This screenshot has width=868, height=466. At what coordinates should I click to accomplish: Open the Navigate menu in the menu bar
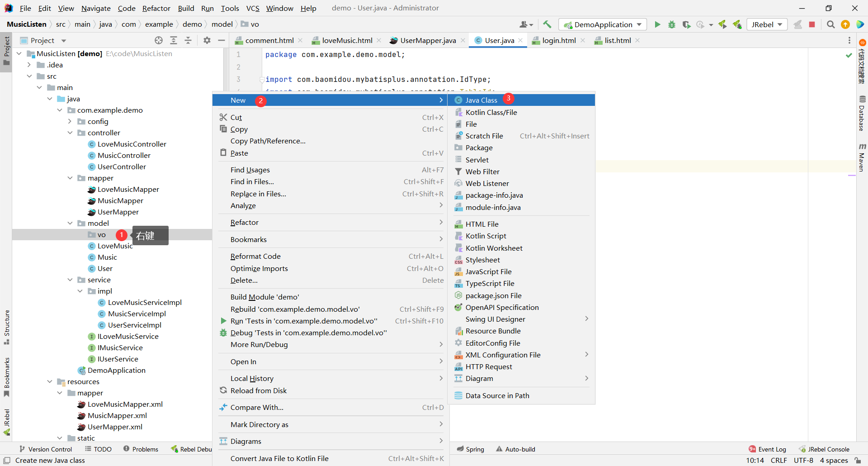click(x=96, y=8)
